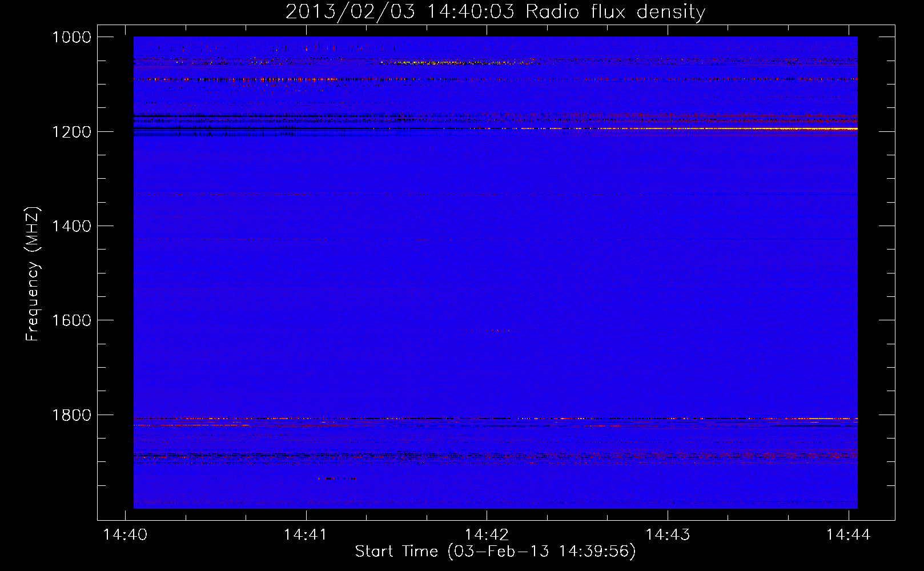Click the 1000 frequency tick label
The image size is (924, 571).
tap(71, 37)
